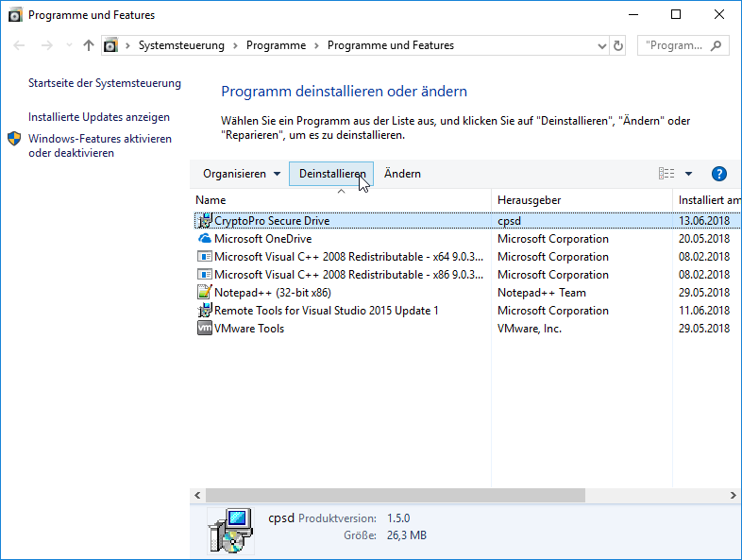Click the VMware Tools vm icon
742x560 pixels.
[205, 328]
